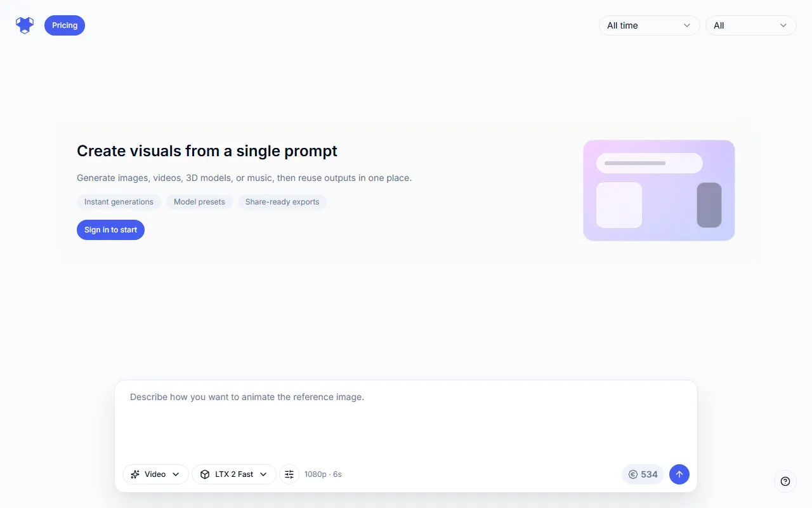Click the 1080p · 6s settings label

pyautogui.click(x=323, y=474)
